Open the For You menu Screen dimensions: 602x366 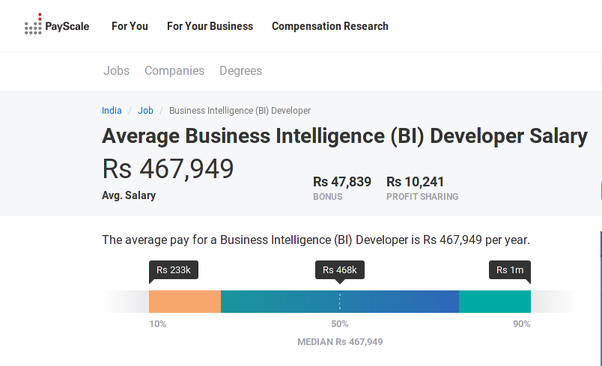(x=130, y=26)
